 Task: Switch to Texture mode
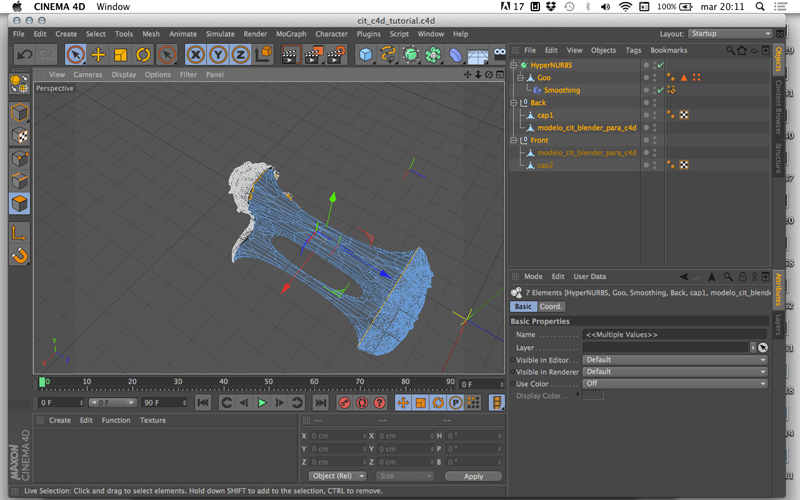(x=19, y=136)
